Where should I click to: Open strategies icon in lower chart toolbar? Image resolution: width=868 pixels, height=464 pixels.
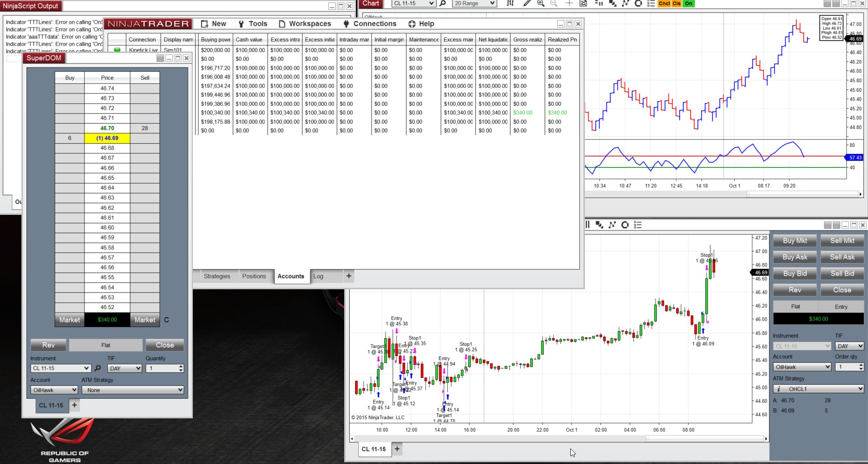[625, 225]
